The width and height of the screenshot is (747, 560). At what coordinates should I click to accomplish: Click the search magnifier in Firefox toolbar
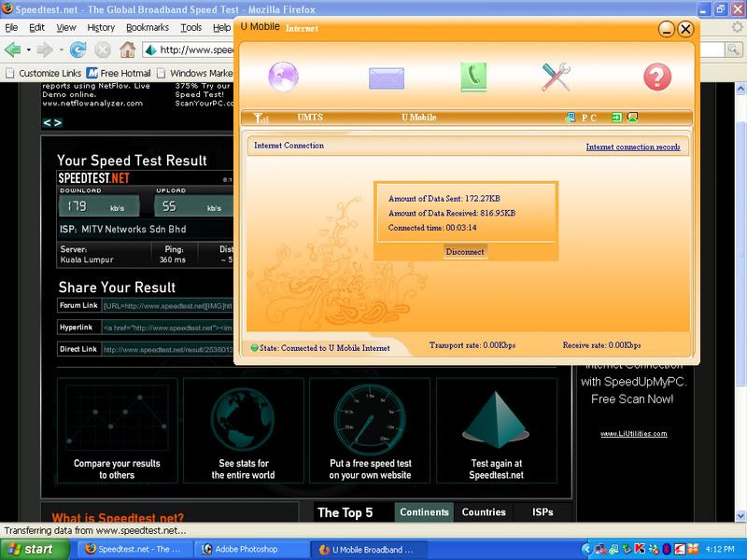[x=733, y=49]
